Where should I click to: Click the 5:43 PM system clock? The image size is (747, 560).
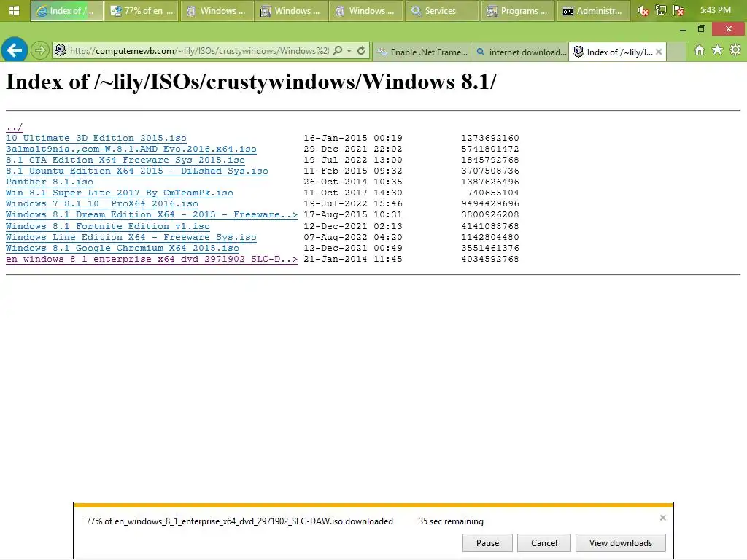[x=716, y=10]
